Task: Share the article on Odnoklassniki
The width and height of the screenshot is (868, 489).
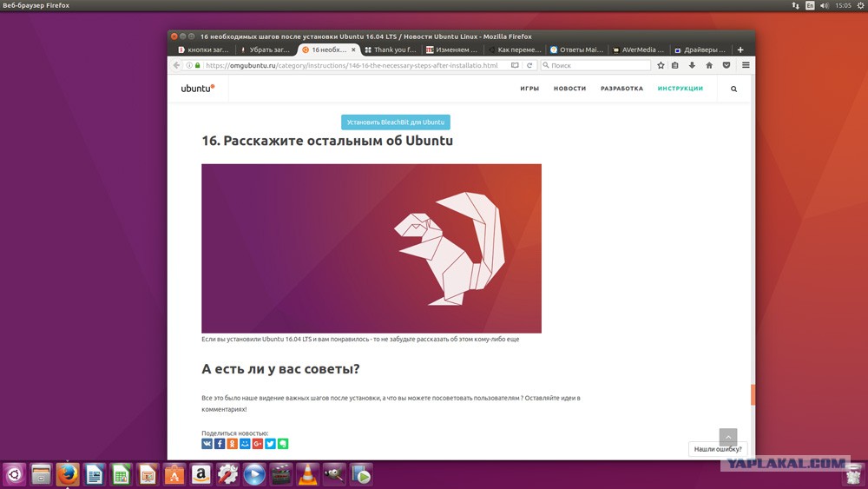Action: pos(233,444)
